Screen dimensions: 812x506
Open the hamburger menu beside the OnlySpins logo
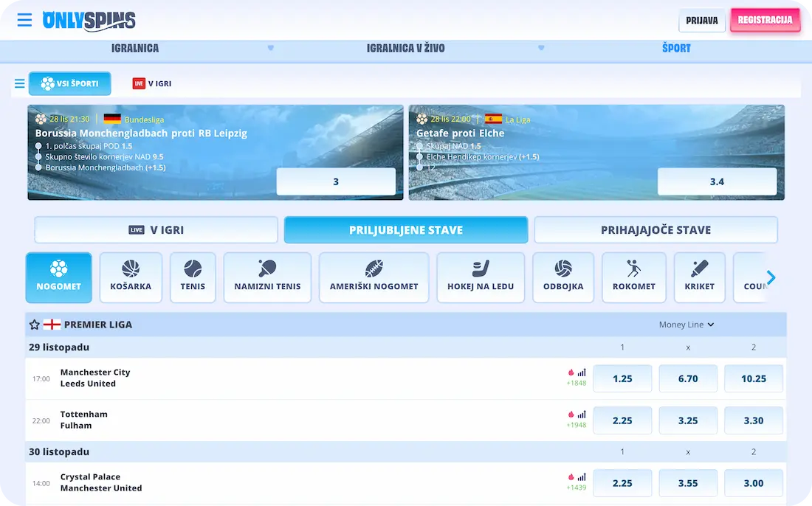(24, 20)
